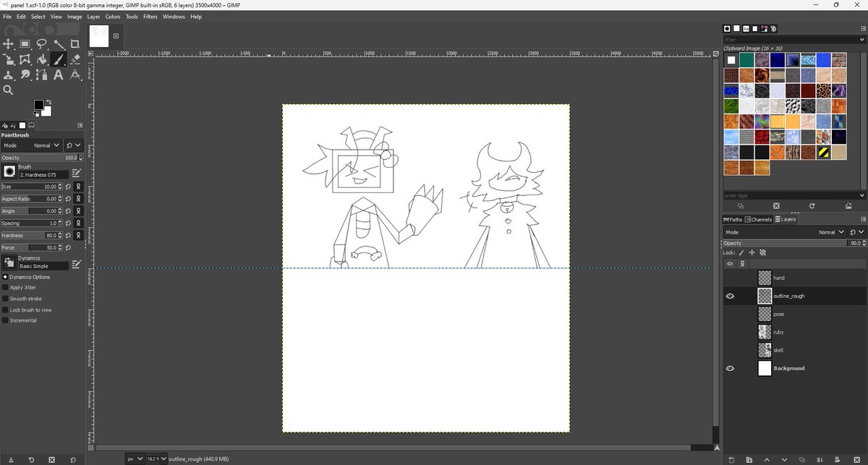
Task: Toggle lock pixels for layer
Action: [x=741, y=252]
